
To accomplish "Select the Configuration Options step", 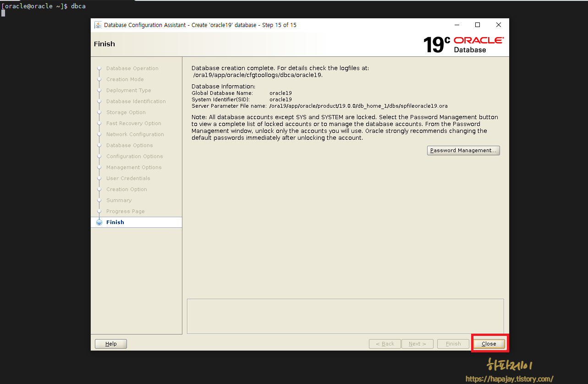I will (x=135, y=156).
